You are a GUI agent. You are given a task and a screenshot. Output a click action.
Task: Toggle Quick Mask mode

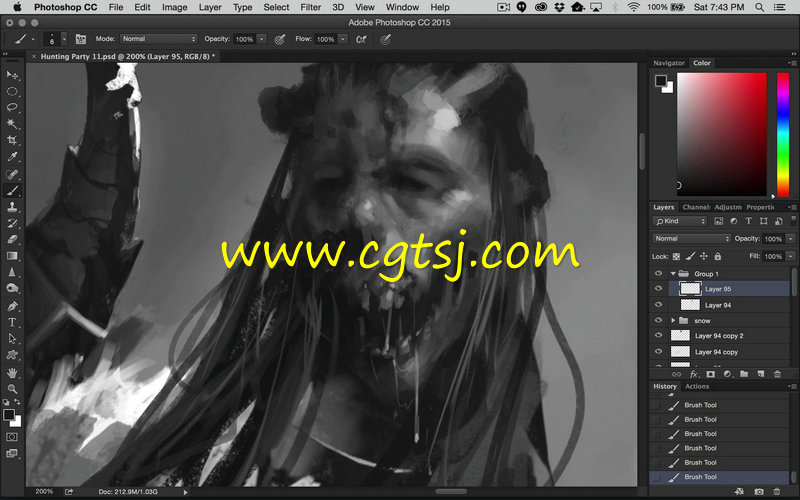coord(12,437)
